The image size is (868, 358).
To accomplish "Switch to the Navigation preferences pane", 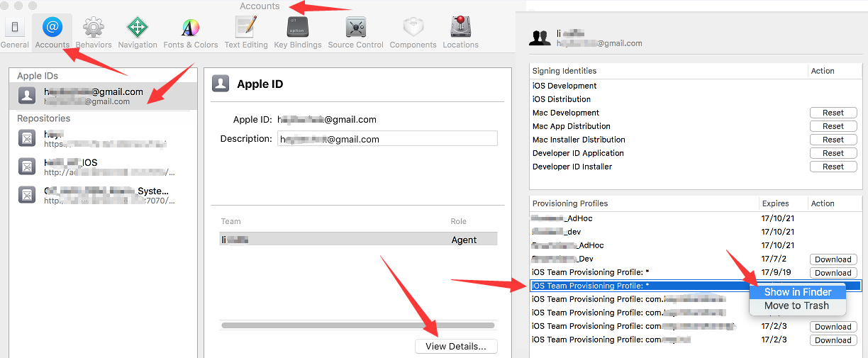I will (138, 33).
